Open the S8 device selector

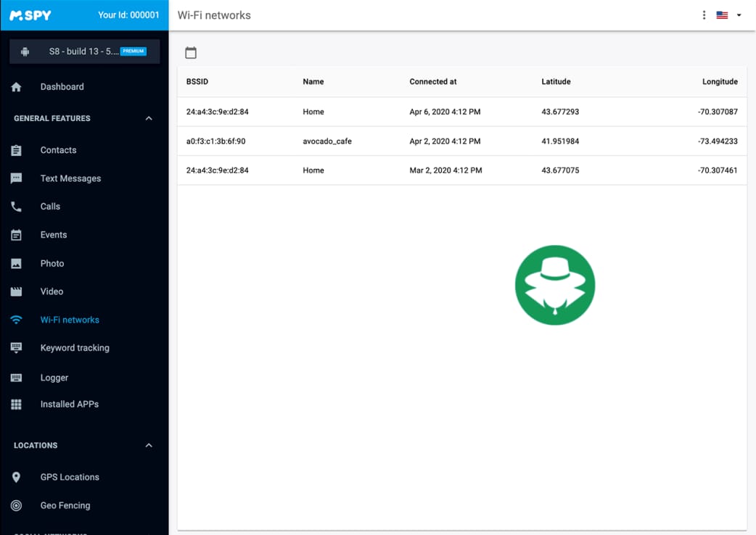(85, 51)
